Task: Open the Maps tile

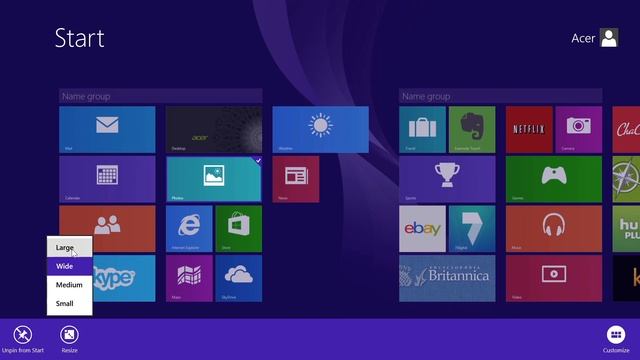Action: [189, 278]
